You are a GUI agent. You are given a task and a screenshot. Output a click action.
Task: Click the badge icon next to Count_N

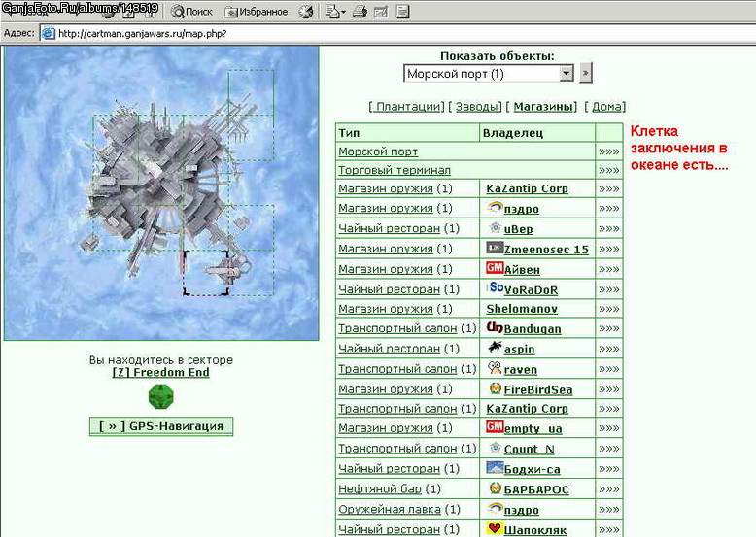click(x=496, y=448)
